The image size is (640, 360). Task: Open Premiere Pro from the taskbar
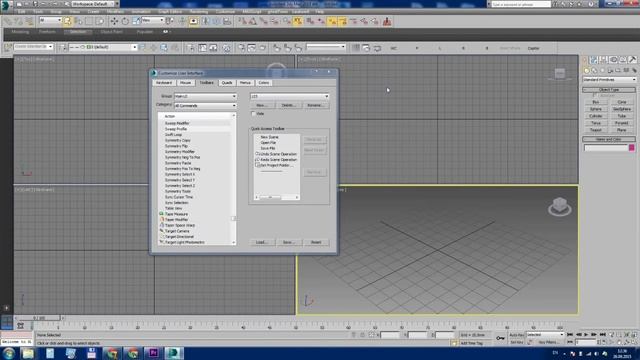point(153,353)
